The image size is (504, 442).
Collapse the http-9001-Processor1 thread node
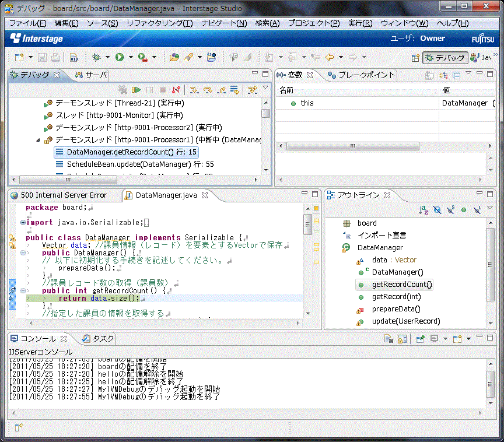tap(38, 140)
